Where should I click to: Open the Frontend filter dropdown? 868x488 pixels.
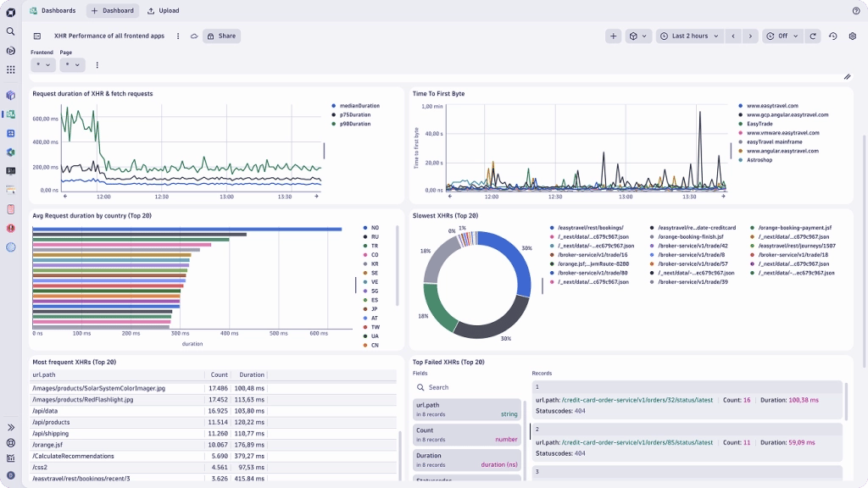[x=42, y=64]
